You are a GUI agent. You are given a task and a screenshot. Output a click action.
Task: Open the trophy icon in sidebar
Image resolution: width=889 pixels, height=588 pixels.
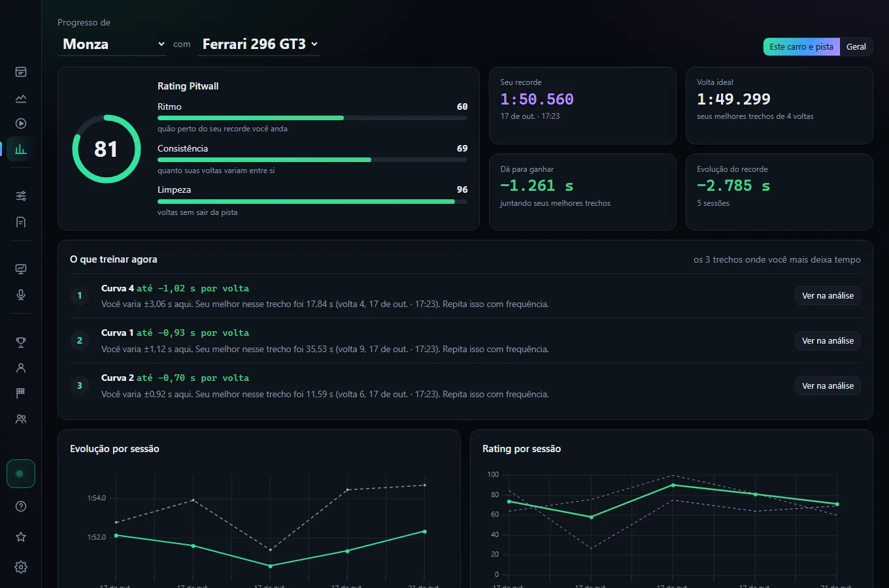pos(21,342)
